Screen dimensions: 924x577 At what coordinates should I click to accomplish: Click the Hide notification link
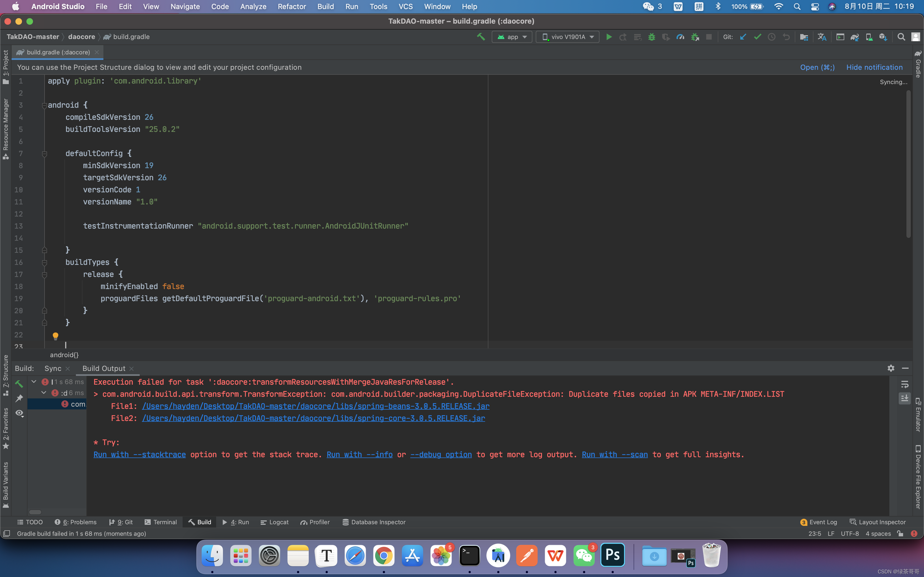pyautogui.click(x=875, y=67)
